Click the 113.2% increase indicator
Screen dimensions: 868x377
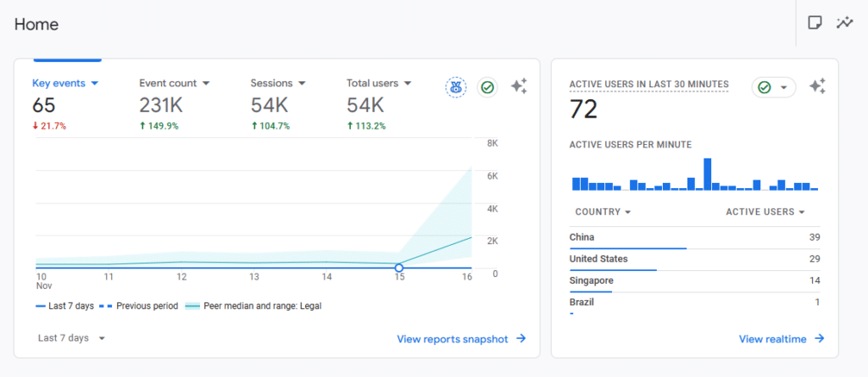click(366, 126)
